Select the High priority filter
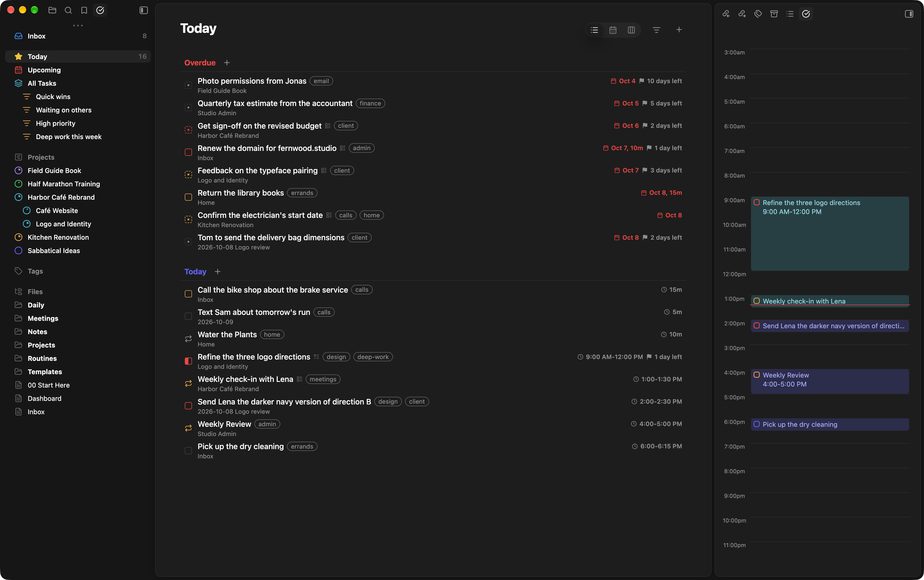The image size is (924, 580). click(x=78, y=123)
